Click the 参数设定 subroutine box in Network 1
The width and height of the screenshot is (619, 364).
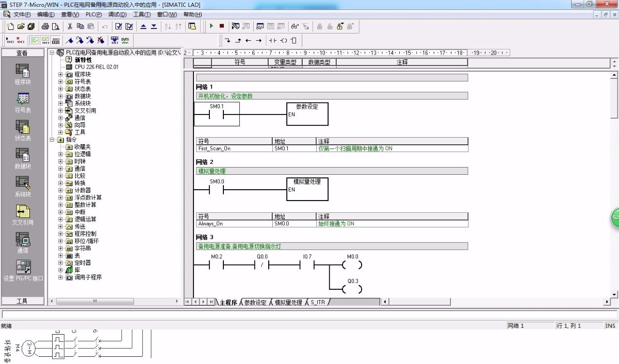tap(307, 113)
